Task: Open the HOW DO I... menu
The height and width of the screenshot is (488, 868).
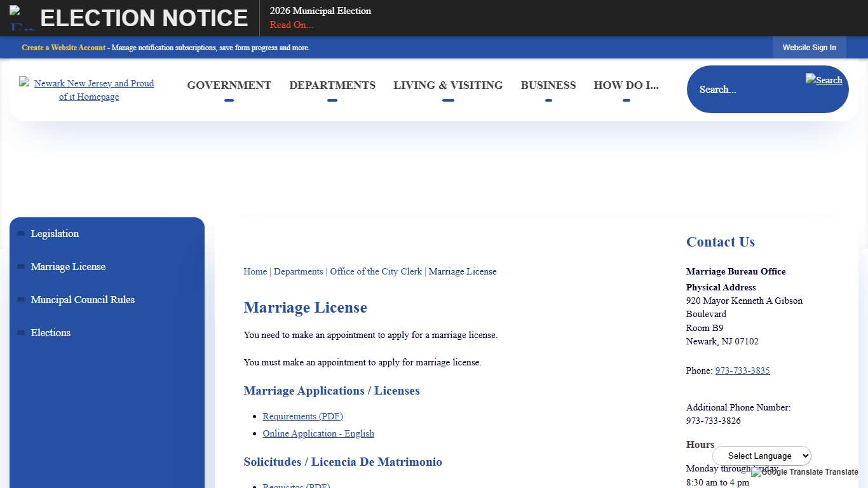Action: [627, 85]
